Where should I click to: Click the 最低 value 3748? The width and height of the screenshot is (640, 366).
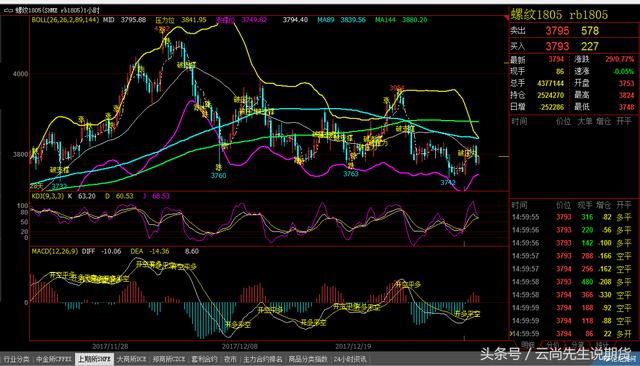627,107
